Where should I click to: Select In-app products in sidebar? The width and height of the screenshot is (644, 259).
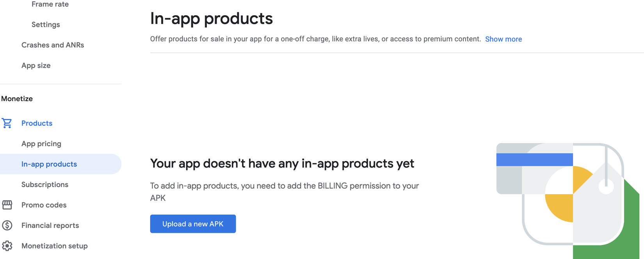49,164
